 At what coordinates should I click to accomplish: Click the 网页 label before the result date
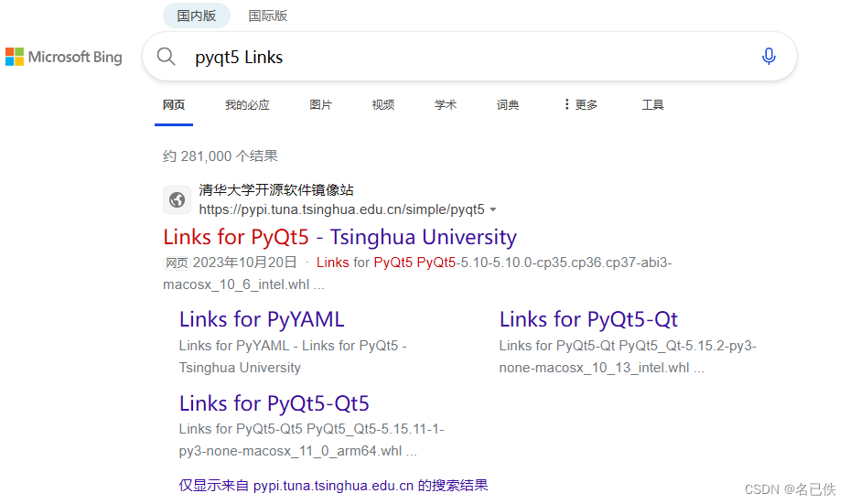[177, 263]
